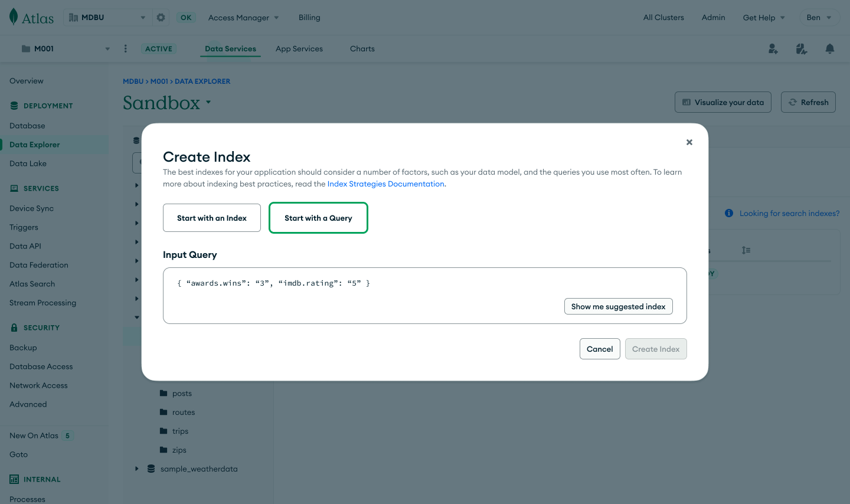Switch to Charts tab
The image size is (850, 504).
362,49
